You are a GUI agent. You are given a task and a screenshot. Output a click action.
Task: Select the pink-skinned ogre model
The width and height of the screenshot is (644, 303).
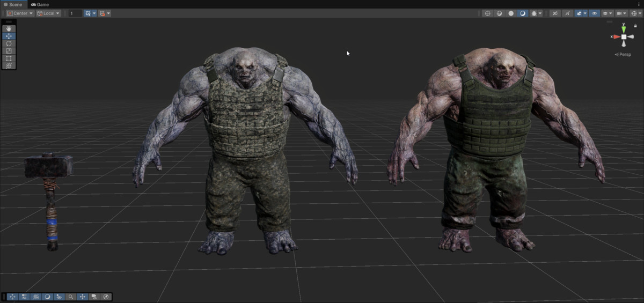coord(495,150)
